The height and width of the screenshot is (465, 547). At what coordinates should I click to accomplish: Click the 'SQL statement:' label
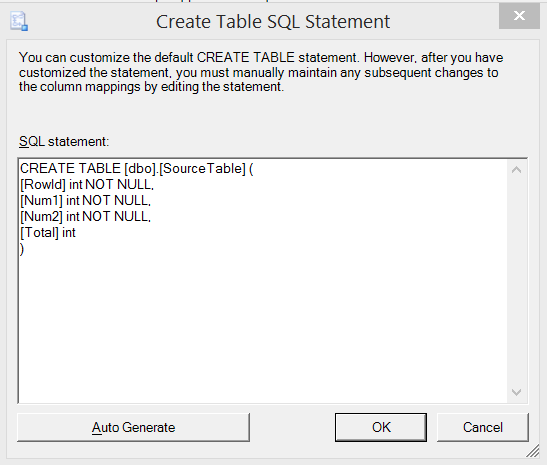[64, 141]
